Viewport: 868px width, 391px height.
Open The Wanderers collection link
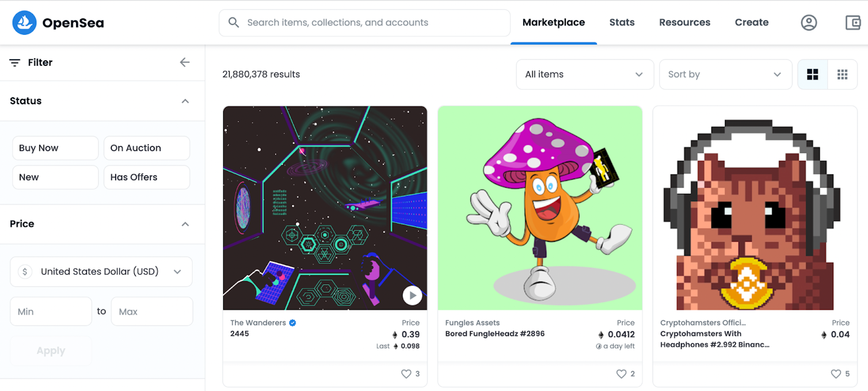click(258, 323)
